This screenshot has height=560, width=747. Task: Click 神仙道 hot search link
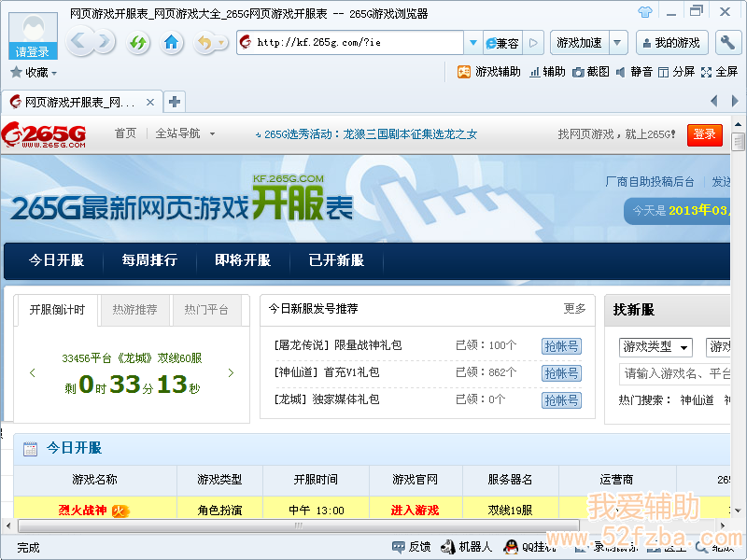coord(697,400)
